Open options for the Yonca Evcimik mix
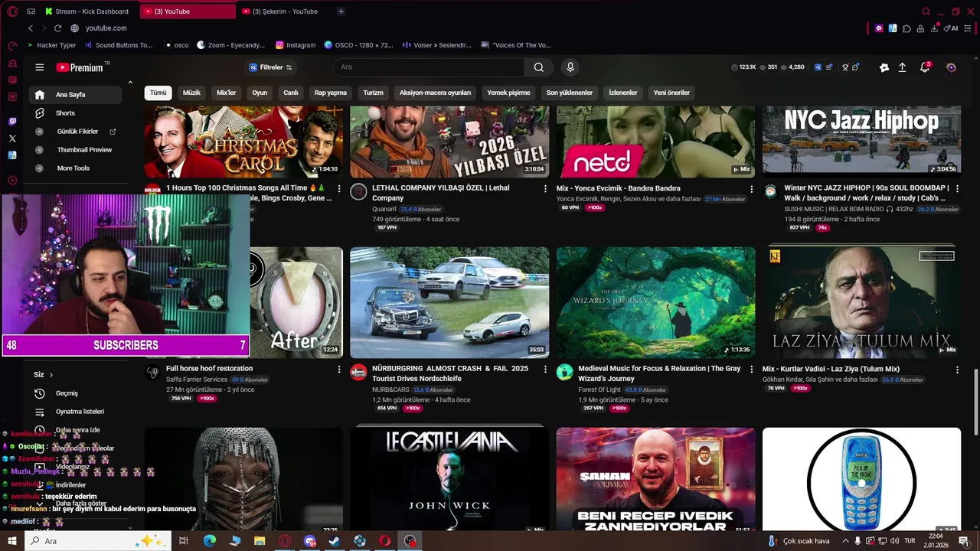Screen dimensions: 980x551 click(751, 188)
